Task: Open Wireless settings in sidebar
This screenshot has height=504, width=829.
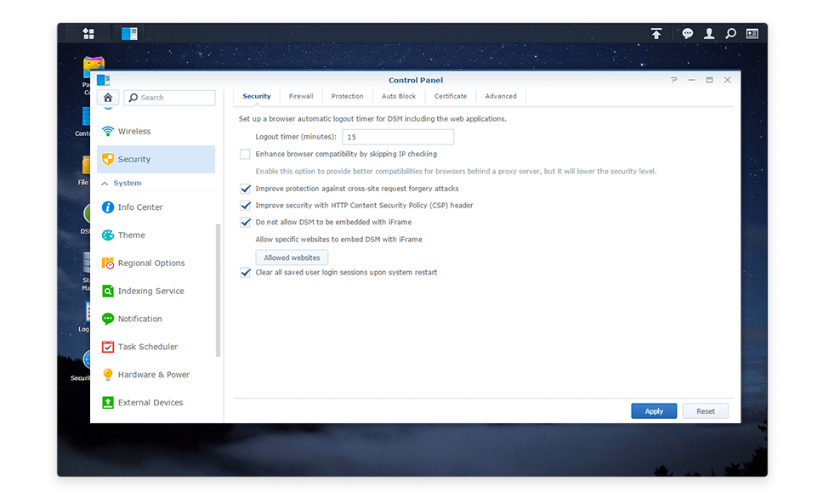Action: [x=156, y=131]
